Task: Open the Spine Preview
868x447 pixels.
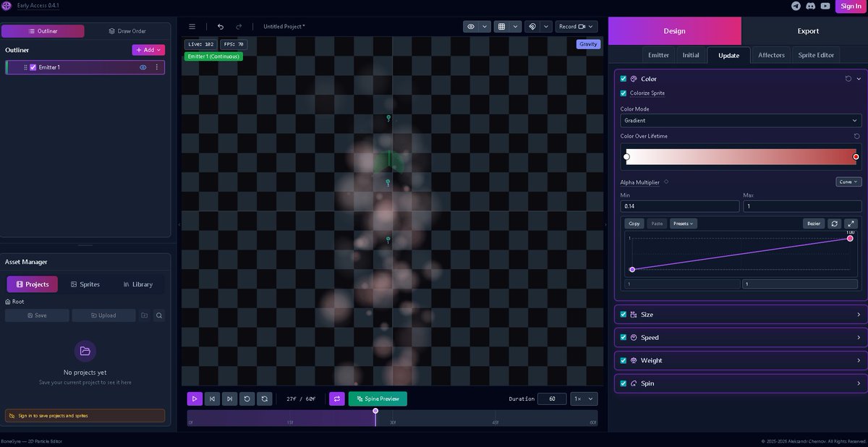Action: [378, 399]
